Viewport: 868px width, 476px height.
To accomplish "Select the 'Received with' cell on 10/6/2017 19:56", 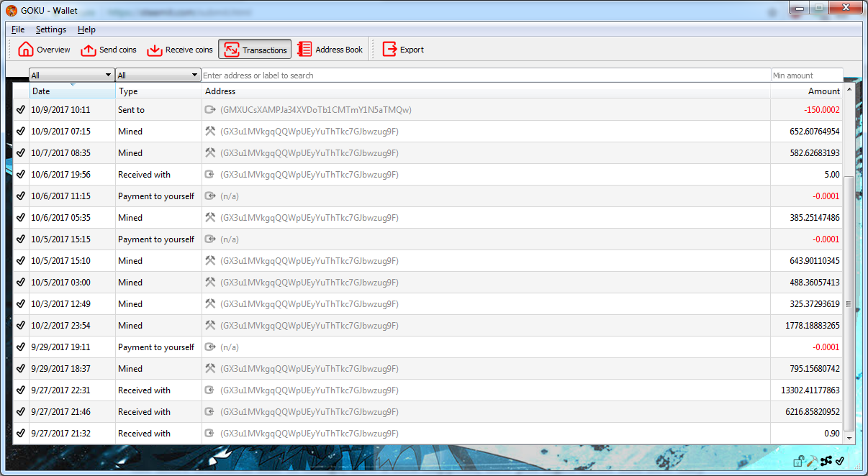I will tap(158, 175).
